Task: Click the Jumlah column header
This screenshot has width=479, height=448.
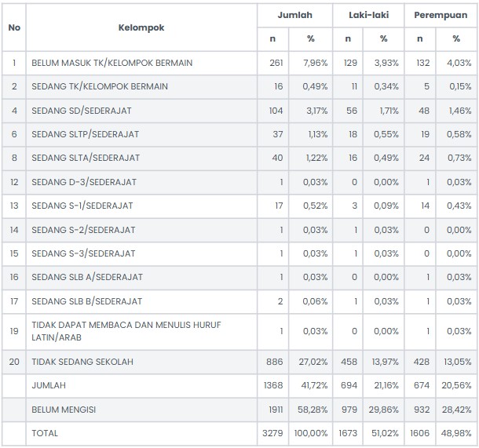Action: pos(294,15)
